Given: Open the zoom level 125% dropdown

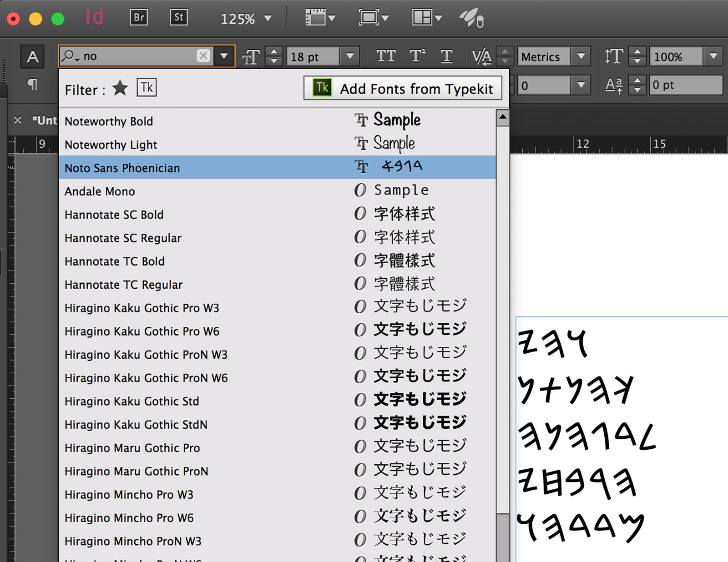Looking at the screenshot, I should pos(268,19).
